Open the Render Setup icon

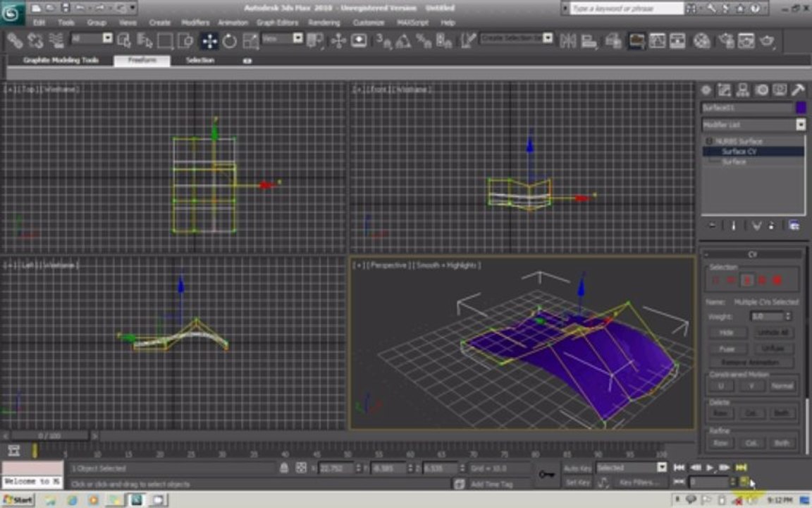click(x=726, y=40)
